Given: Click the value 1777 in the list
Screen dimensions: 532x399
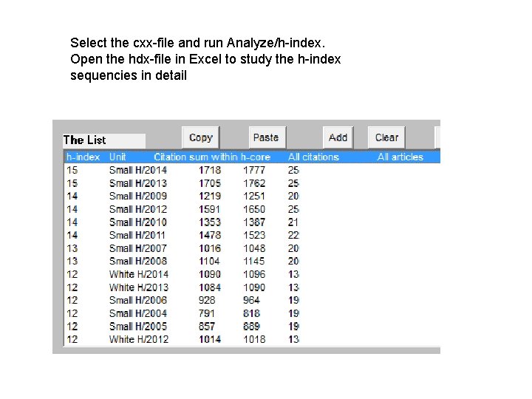Looking at the screenshot, I should pyautogui.click(x=254, y=170).
